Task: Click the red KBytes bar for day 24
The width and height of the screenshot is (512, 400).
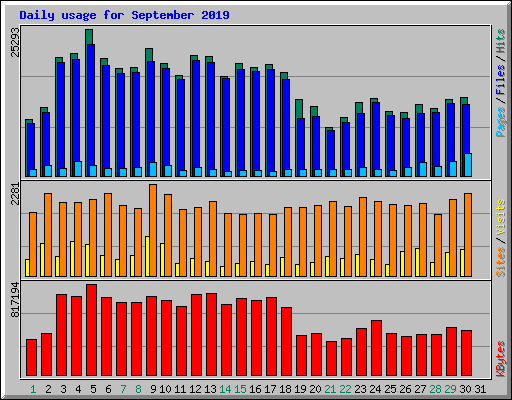Action: tap(376, 348)
